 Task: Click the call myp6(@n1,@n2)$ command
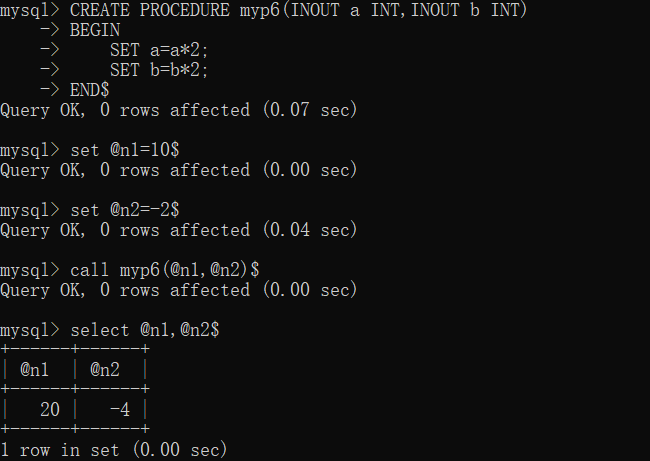point(165,270)
